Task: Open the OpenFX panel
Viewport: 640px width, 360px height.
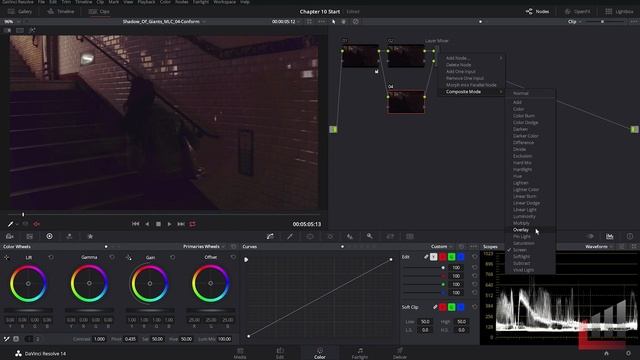Action: pos(578,12)
